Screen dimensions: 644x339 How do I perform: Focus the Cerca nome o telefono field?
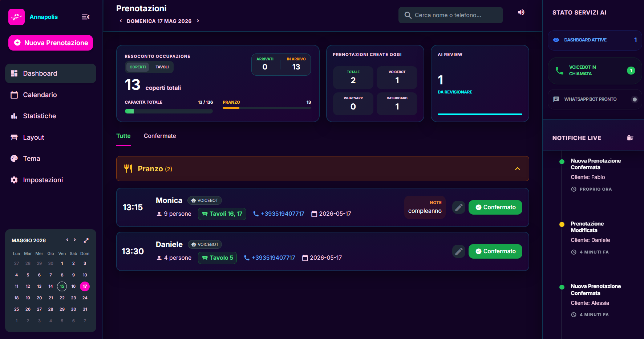point(450,15)
